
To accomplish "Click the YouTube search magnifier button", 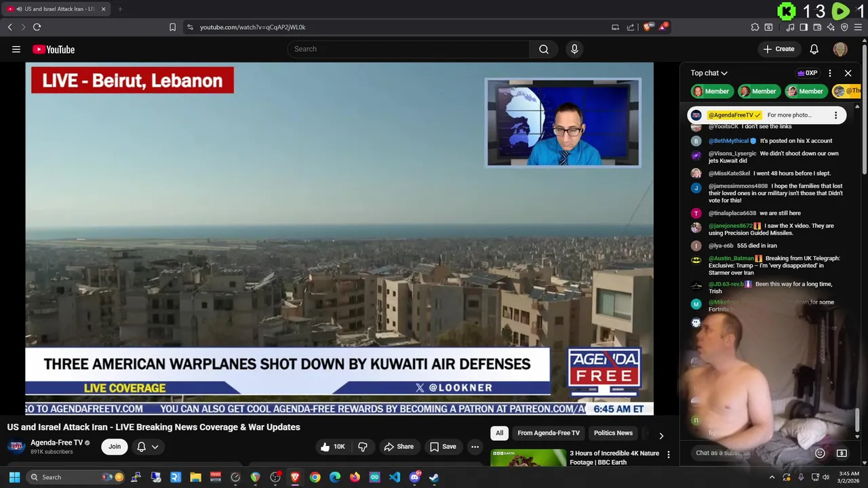I will click(x=544, y=49).
